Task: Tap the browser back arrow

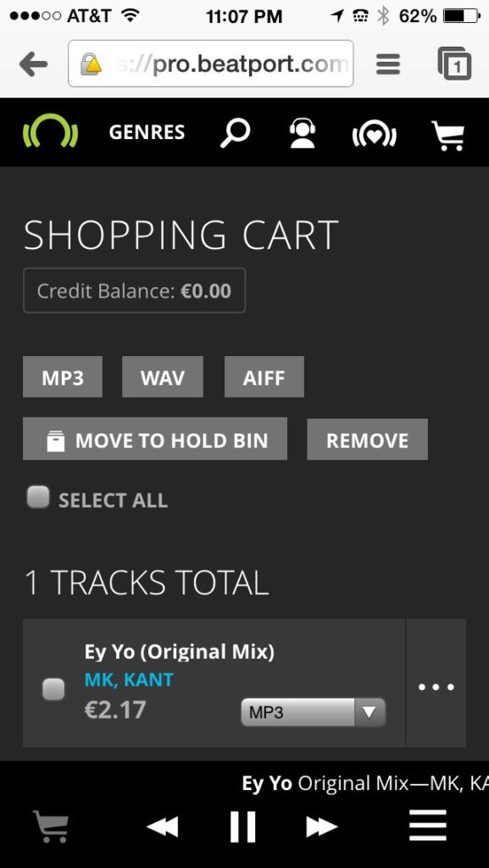Action: click(33, 64)
